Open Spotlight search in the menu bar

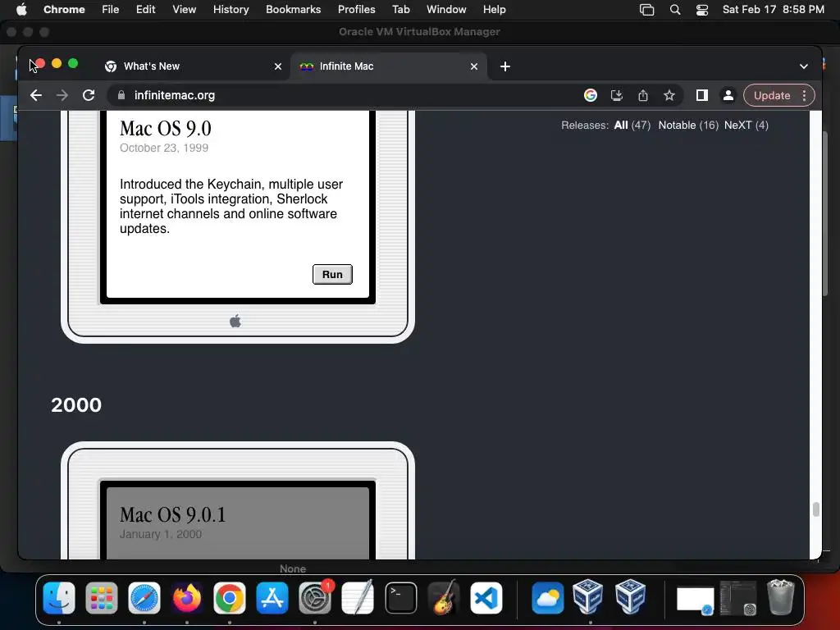coord(675,10)
